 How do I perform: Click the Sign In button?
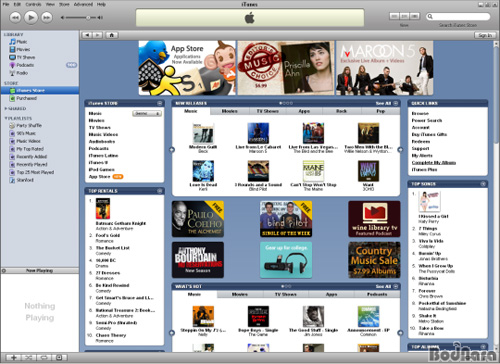485,35
